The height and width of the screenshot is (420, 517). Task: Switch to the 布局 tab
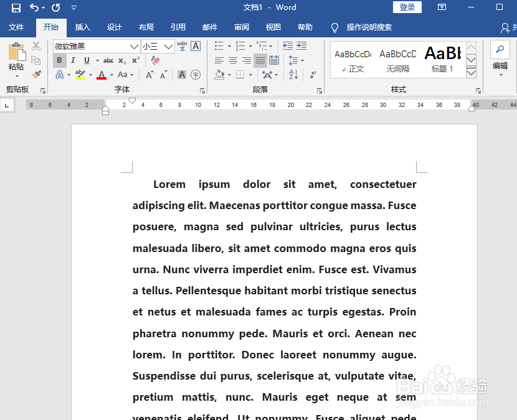(146, 27)
